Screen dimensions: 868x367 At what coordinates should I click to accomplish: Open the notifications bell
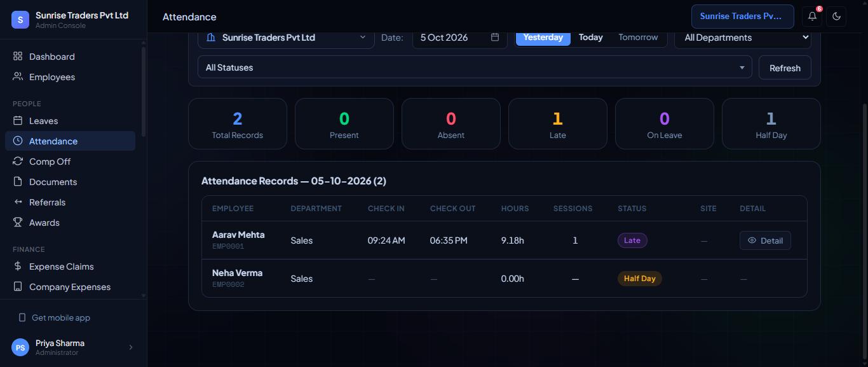tap(812, 17)
